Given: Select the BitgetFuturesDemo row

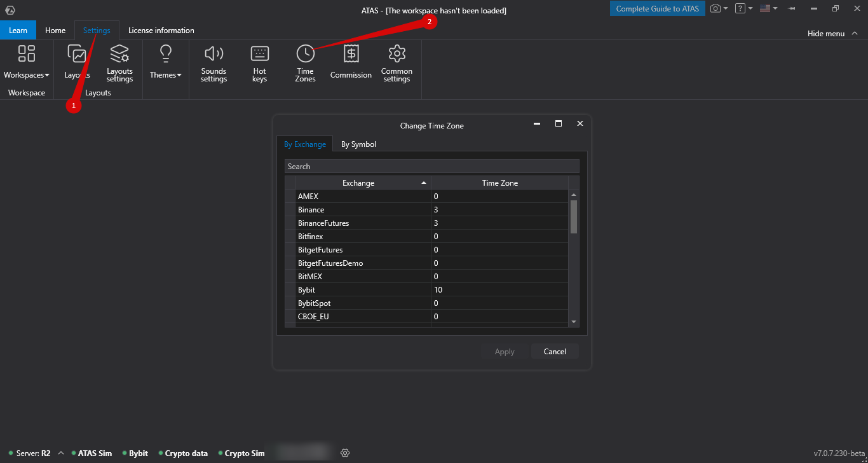Looking at the screenshot, I should pyautogui.click(x=427, y=263).
